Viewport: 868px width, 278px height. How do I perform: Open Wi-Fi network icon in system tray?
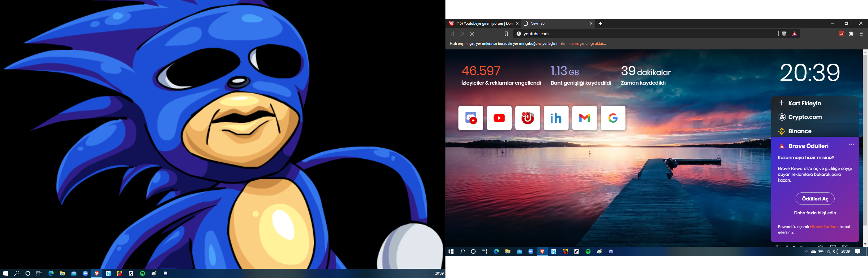(x=829, y=251)
